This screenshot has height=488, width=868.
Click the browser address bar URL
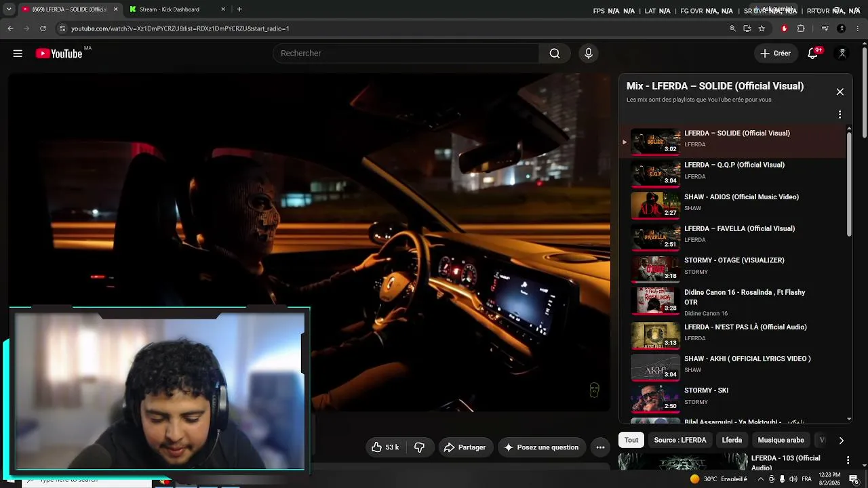[180, 28]
